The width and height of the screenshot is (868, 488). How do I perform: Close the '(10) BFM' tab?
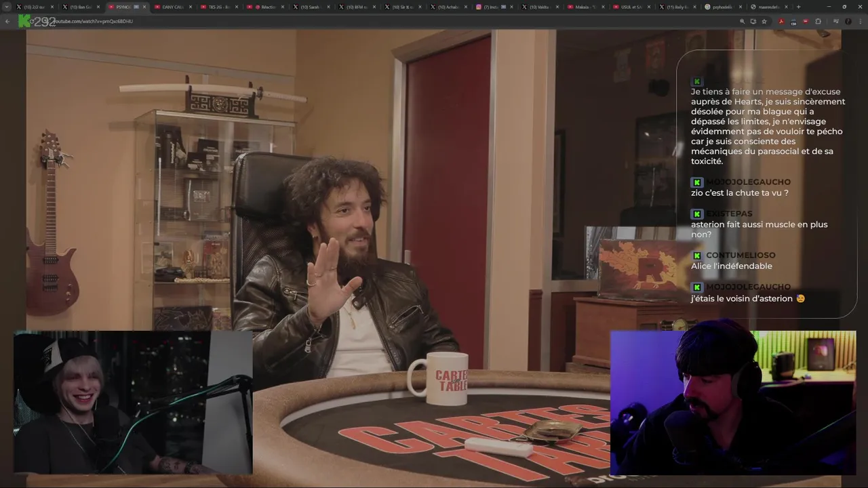[374, 7]
